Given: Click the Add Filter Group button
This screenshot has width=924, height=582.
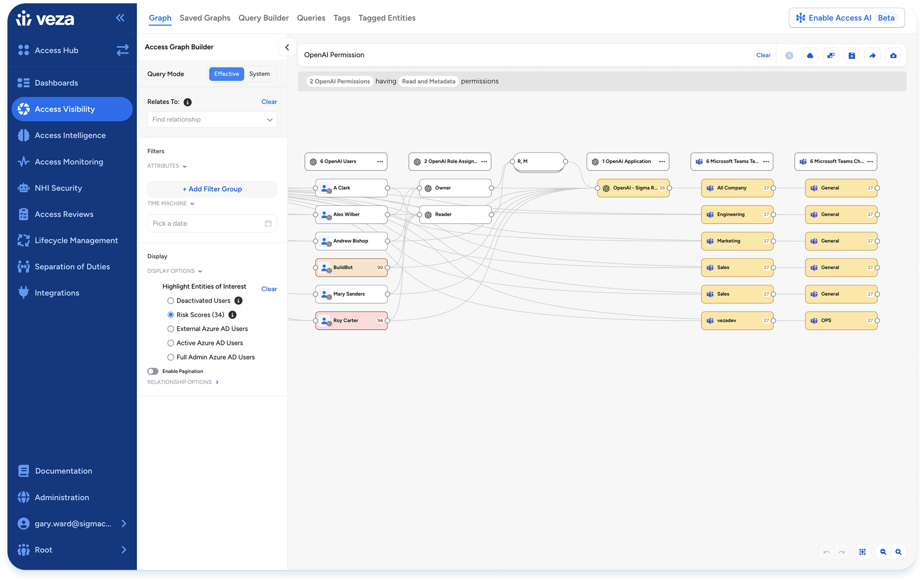Looking at the screenshot, I should point(212,189).
